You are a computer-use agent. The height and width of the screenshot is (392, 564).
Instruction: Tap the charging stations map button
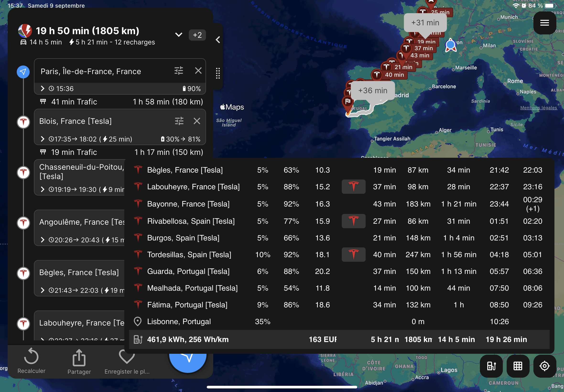491,366
